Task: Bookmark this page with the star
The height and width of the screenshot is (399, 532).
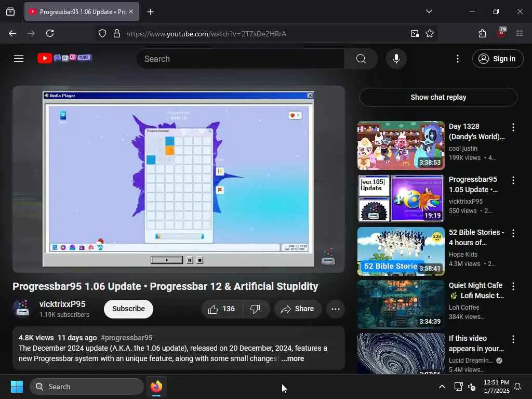Action: pyautogui.click(x=430, y=33)
